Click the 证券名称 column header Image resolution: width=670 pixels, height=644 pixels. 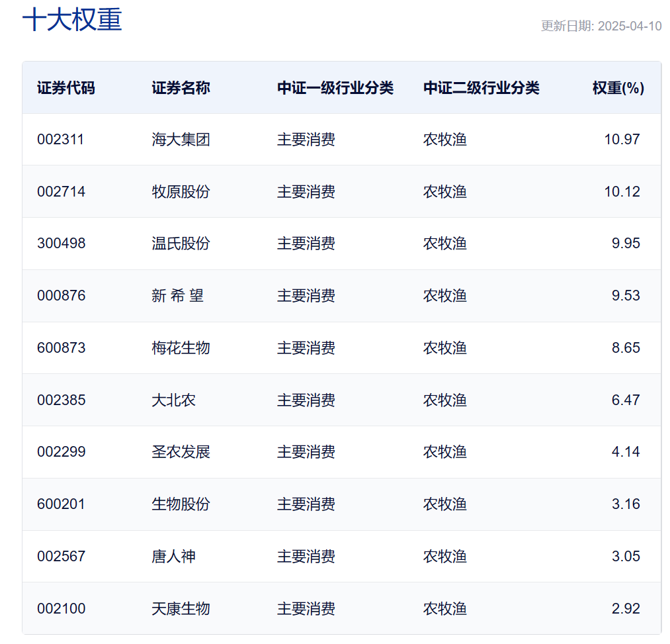(181, 87)
